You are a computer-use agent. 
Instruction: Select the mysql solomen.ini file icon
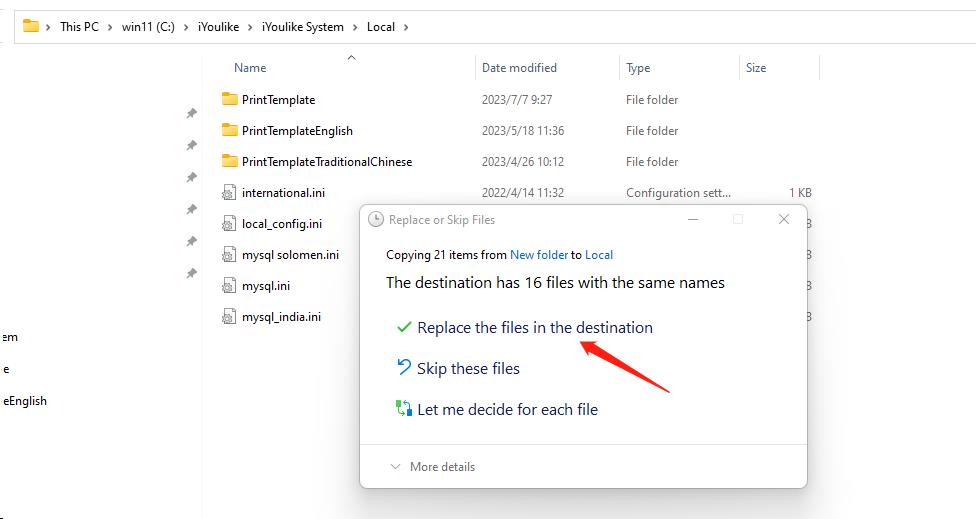[x=230, y=254]
